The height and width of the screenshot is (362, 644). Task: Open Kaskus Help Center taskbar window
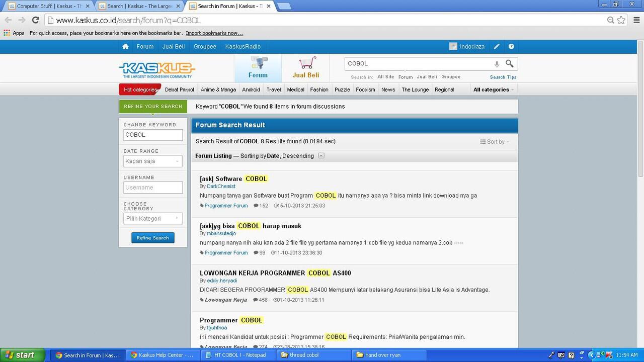pos(163,355)
